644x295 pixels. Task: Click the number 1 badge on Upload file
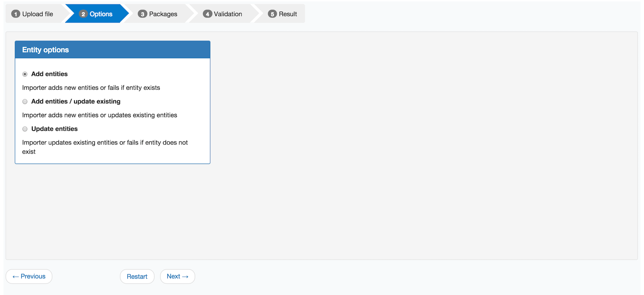point(16,14)
